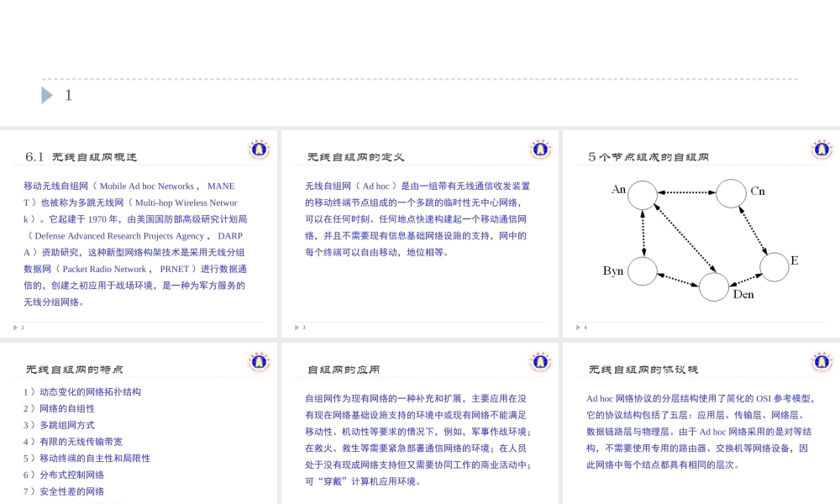Select node An in the network diagram

(641, 193)
